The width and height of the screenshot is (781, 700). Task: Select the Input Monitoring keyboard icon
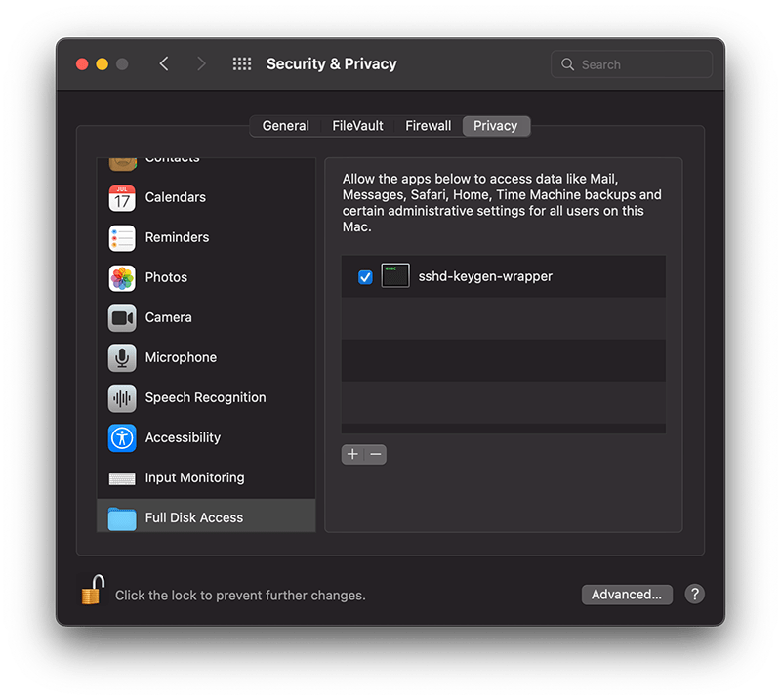point(122,478)
